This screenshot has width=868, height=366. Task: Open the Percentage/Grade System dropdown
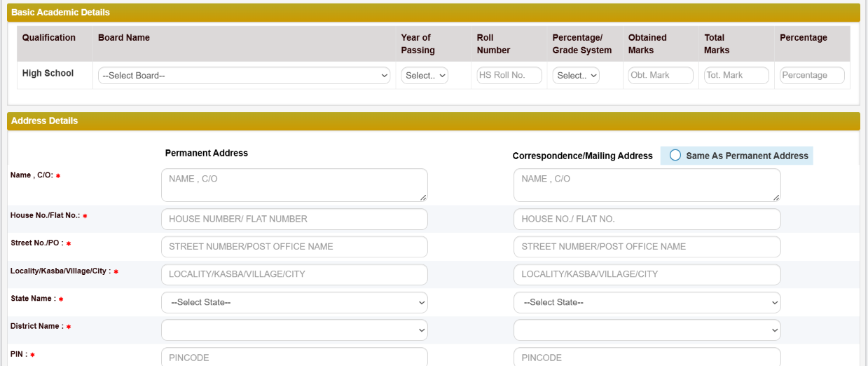coord(576,76)
